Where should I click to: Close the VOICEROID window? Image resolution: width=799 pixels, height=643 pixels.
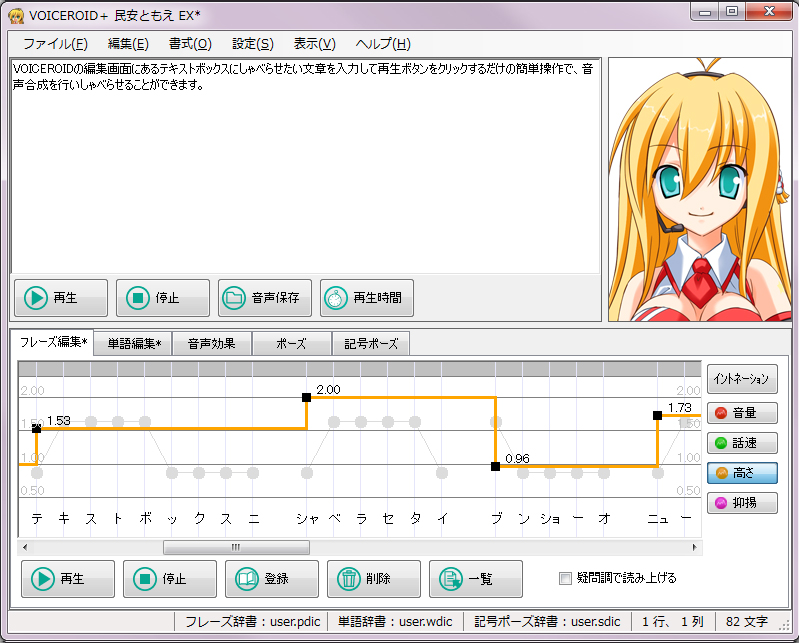coord(769,12)
